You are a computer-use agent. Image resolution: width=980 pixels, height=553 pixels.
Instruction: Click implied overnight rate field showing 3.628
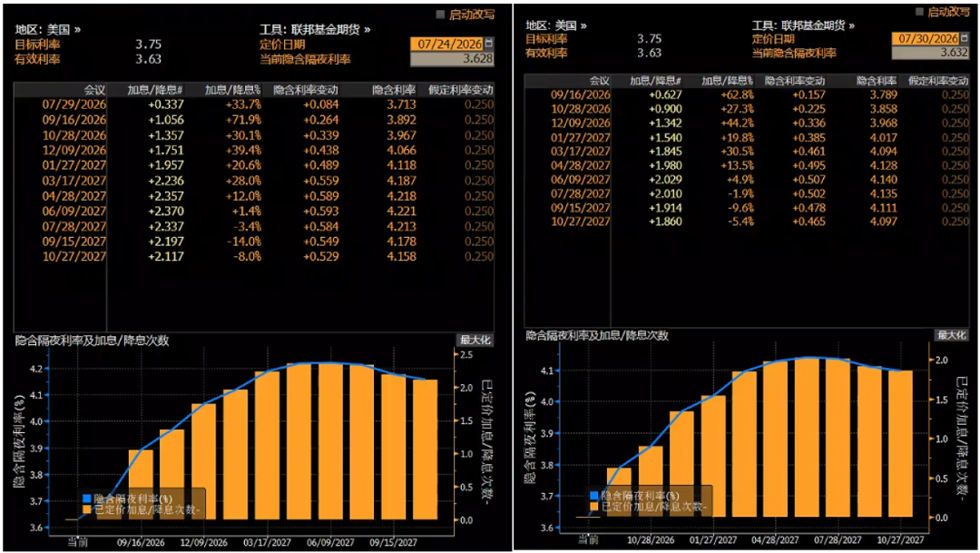[452, 59]
